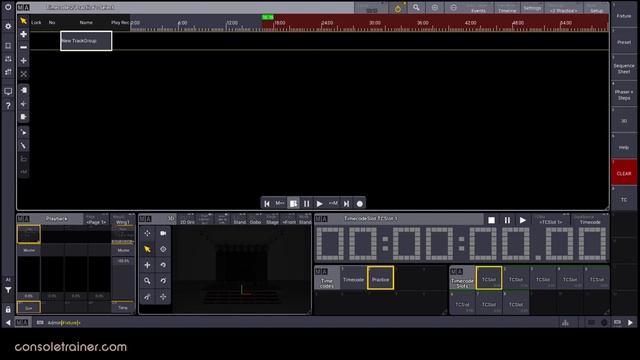Click the move-arrows tool at top of 3D toolbar
Screen dimensions: 640x360
tap(147, 233)
